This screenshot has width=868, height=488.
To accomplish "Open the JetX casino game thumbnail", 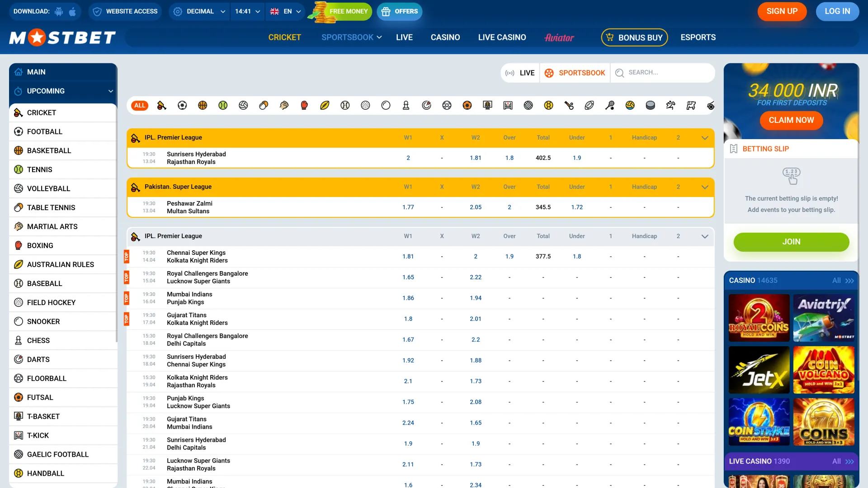I will click(x=759, y=370).
